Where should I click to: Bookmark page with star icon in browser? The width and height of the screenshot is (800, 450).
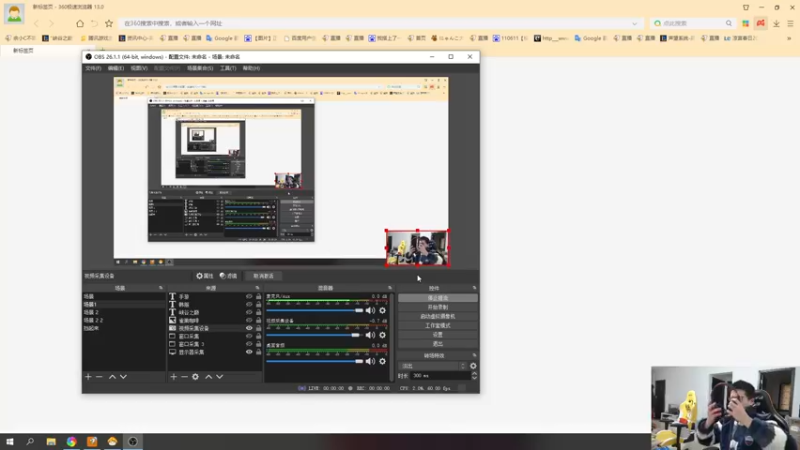[x=109, y=23]
